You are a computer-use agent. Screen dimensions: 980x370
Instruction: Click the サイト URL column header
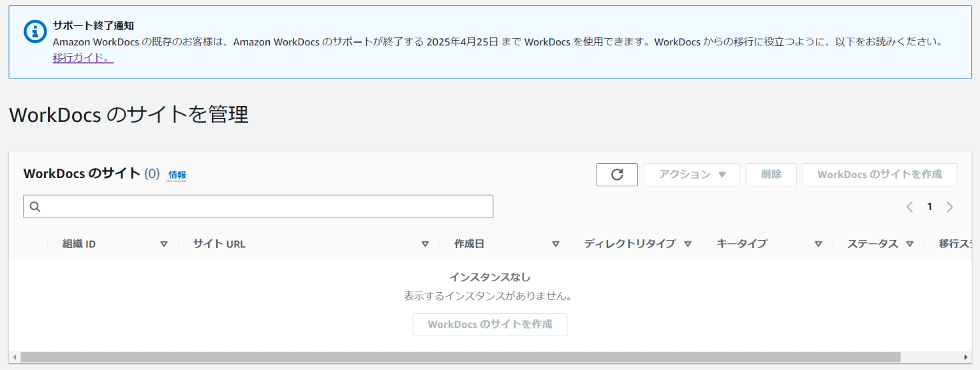(x=219, y=244)
